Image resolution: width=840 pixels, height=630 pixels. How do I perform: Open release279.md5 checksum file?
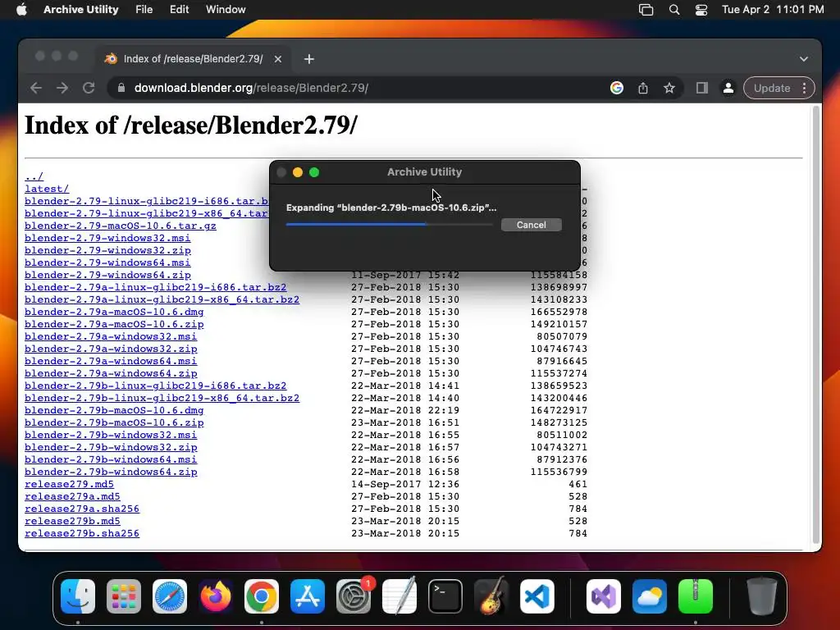[69, 484]
